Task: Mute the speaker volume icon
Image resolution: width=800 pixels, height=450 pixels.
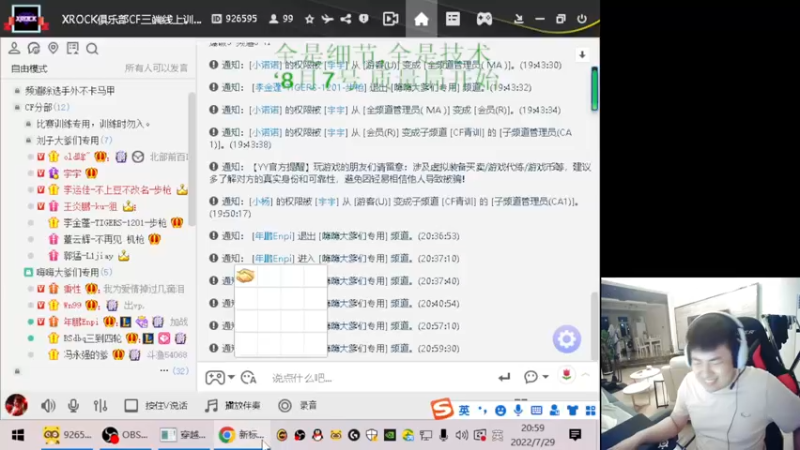Action: point(48,405)
